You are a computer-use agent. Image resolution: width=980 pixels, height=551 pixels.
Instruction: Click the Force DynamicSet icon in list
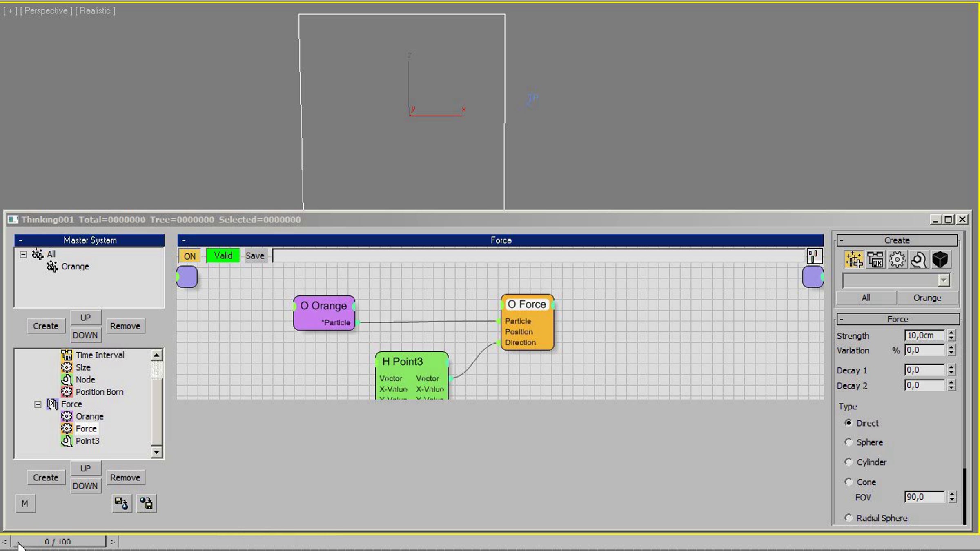pyautogui.click(x=52, y=404)
